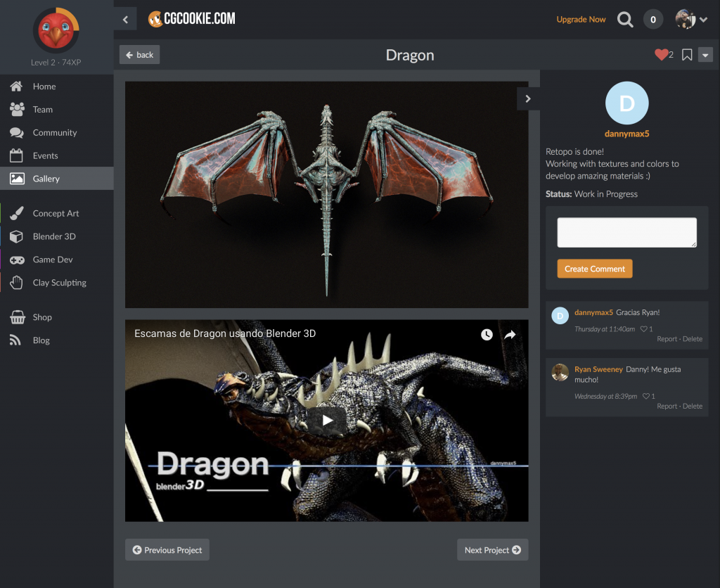The image size is (720, 588).
Task: Click the dannymax5 small comment avatar
Action: 560,316
